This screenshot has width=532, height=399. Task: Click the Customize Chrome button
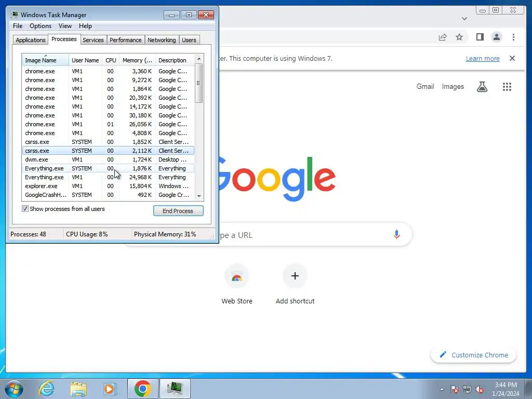point(473,355)
